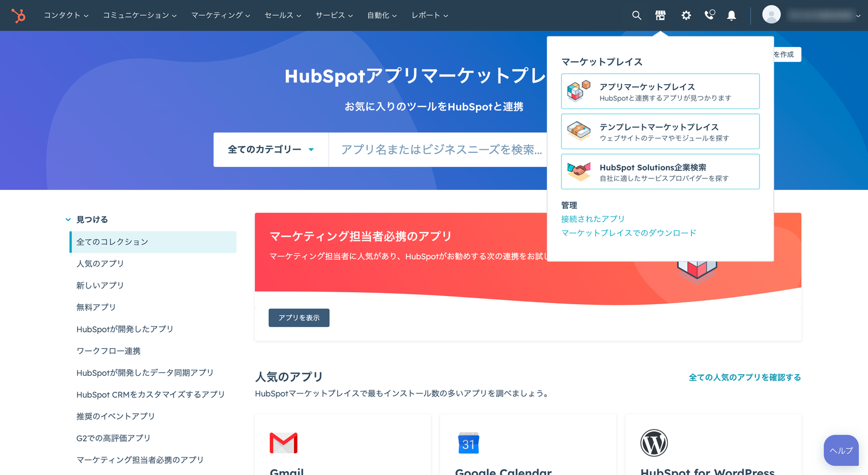Open アプリマーケットプレイス card title
868x475 pixels.
click(647, 87)
